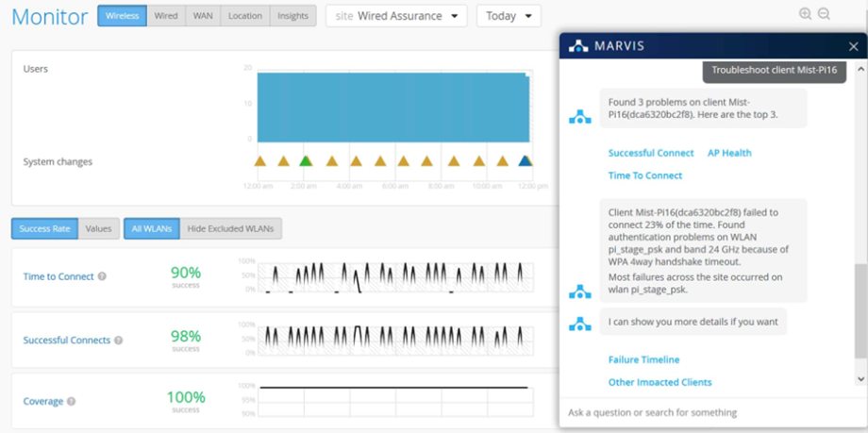Screen dimensions: 868x433
Task: Open the site Wired Assurance dropdown
Action: tap(396, 16)
